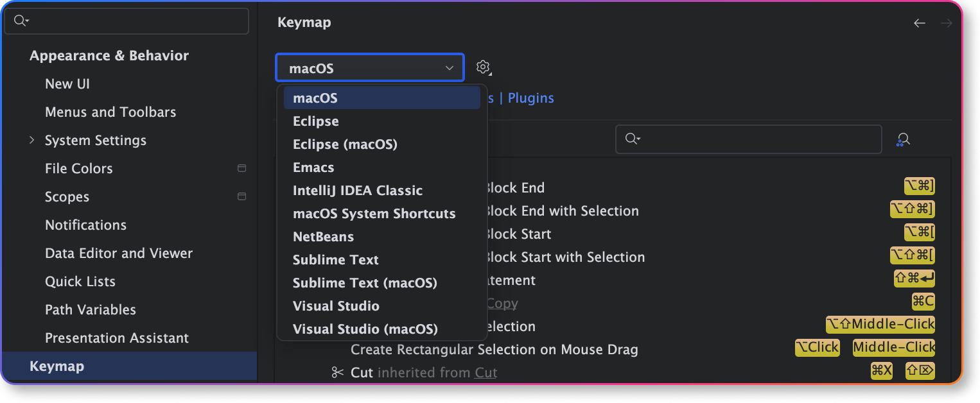Open Data Editor and Viewer settings
Screen dimensions: 980x403
(119, 253)
